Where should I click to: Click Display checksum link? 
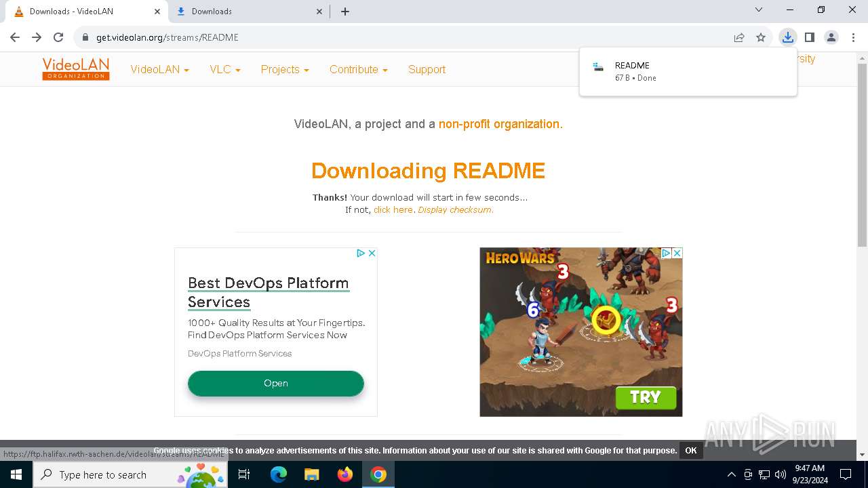coord(455,210)
